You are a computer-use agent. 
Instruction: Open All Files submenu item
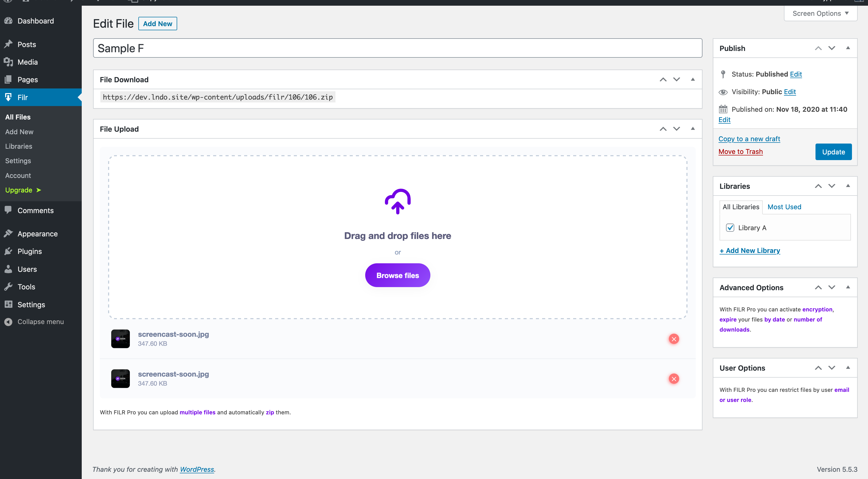click(x=18, y=117)
